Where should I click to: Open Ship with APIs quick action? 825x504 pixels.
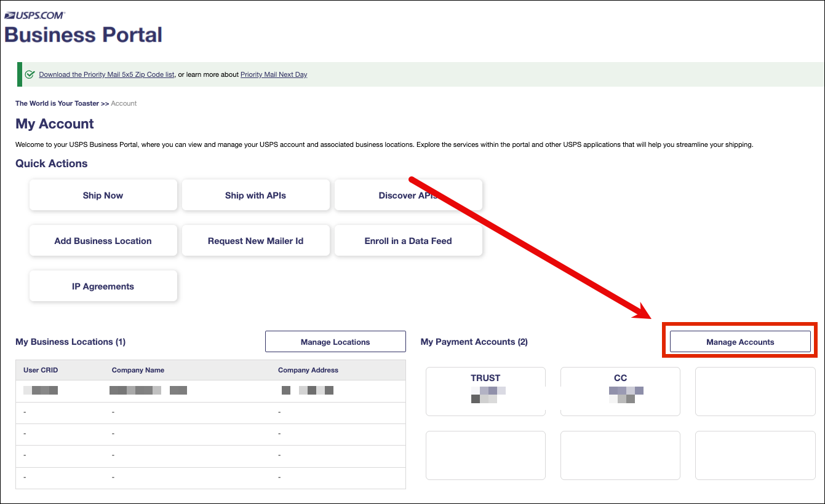tap(255, 195)
